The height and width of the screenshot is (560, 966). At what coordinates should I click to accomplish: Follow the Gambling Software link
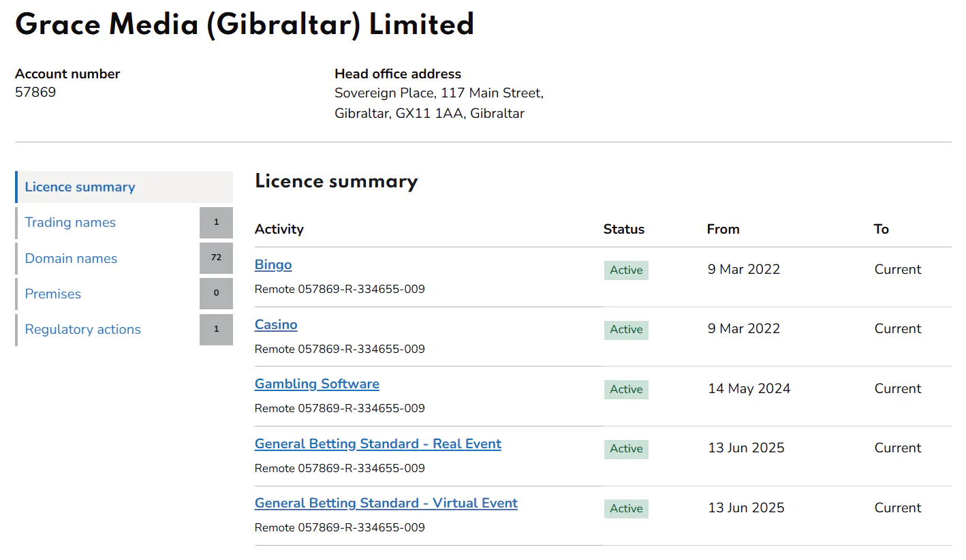pyautogui.click(x=317, y=384)
